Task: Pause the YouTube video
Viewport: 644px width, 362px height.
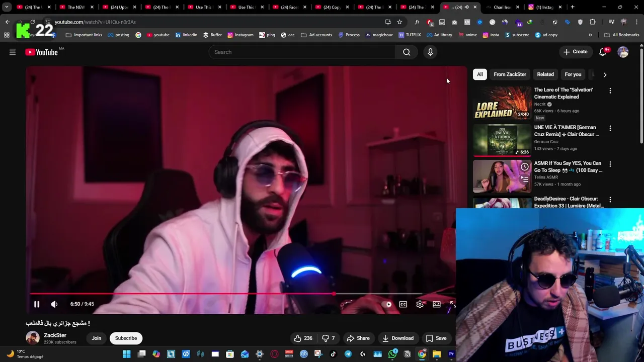Action: pyautogui.click(x=37, y=304)
